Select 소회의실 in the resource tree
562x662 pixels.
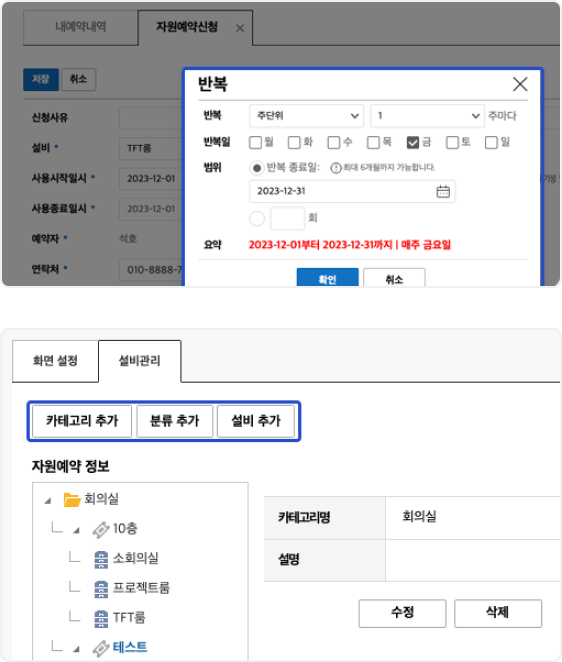tap(136, 559)
